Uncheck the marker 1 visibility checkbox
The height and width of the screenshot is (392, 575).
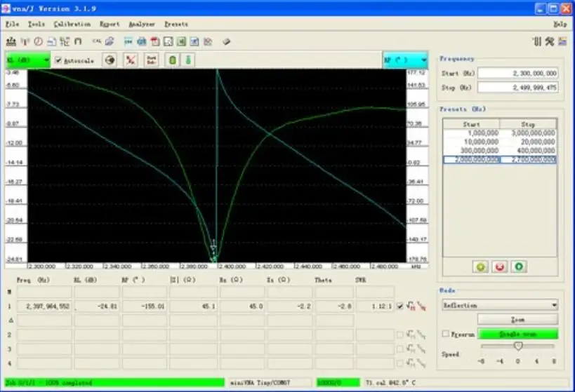[399, 306]
